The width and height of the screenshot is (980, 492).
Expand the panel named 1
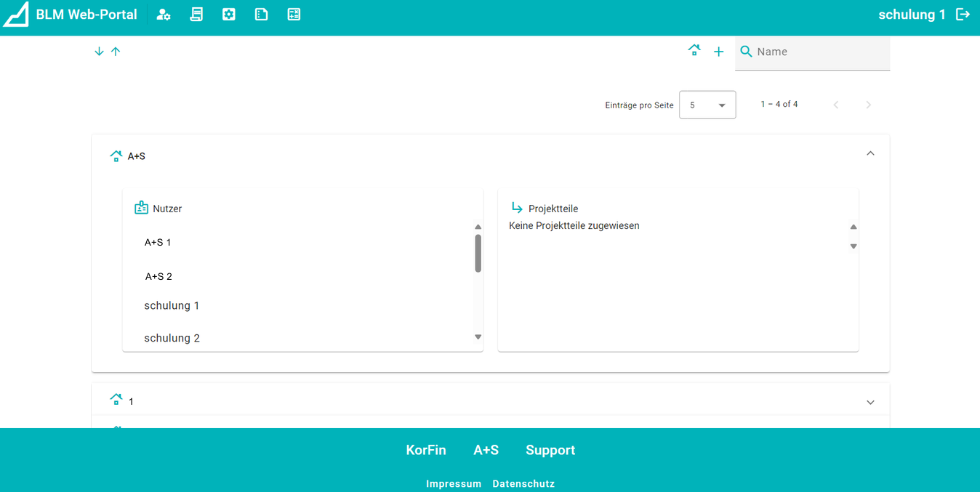(x=870, y=402)
